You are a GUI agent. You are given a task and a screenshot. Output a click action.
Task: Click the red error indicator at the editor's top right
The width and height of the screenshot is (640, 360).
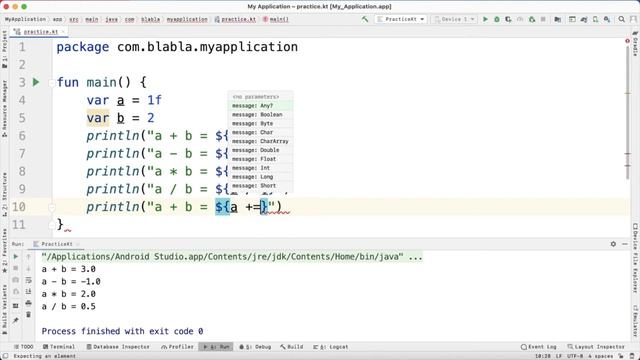[627, 41]
